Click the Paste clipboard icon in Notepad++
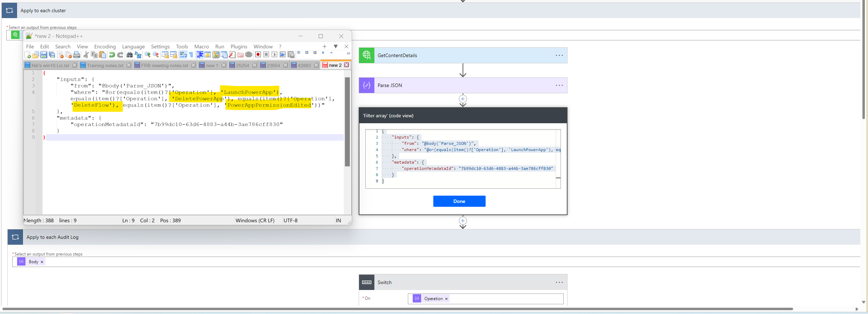Image resolution: width=868 pixels, height=314 pixels. pos(102,55)
